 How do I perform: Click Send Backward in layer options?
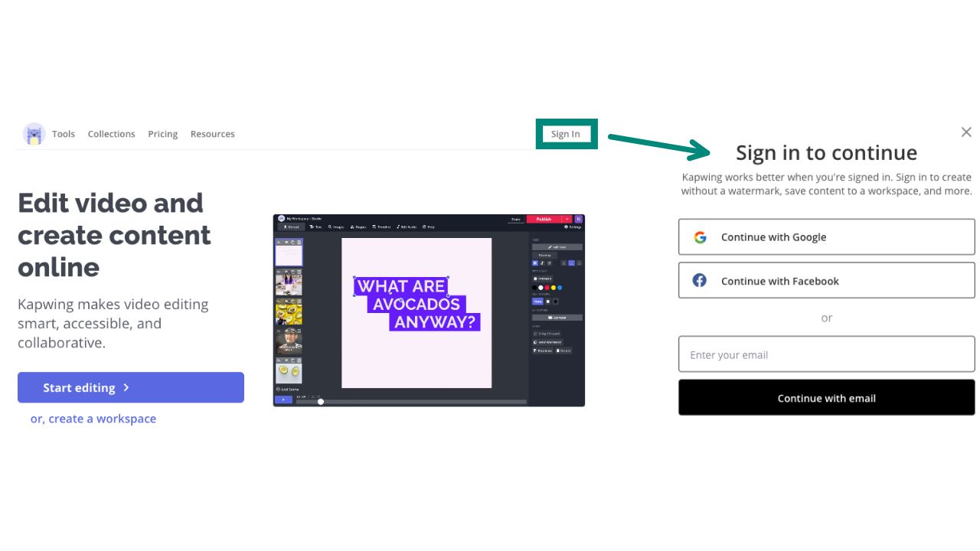pos(547,342)
